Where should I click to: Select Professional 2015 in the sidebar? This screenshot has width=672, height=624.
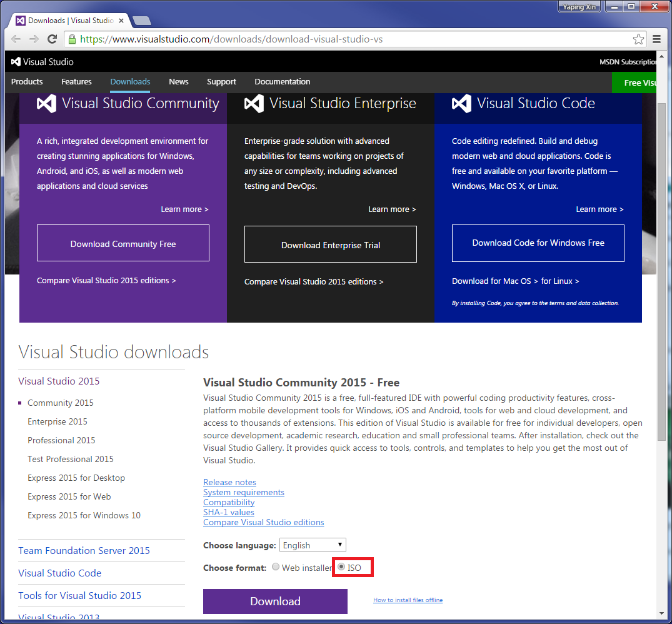[61, 440]
